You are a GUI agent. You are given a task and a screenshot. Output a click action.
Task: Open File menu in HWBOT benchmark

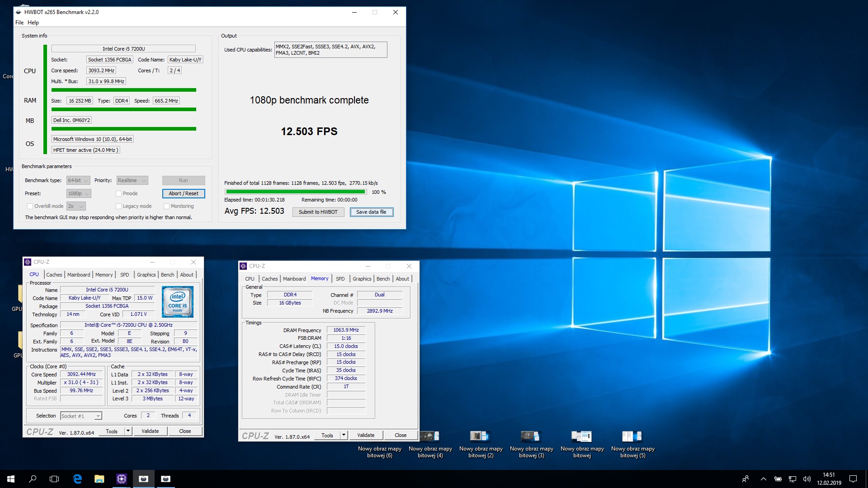tap(19, 23)
